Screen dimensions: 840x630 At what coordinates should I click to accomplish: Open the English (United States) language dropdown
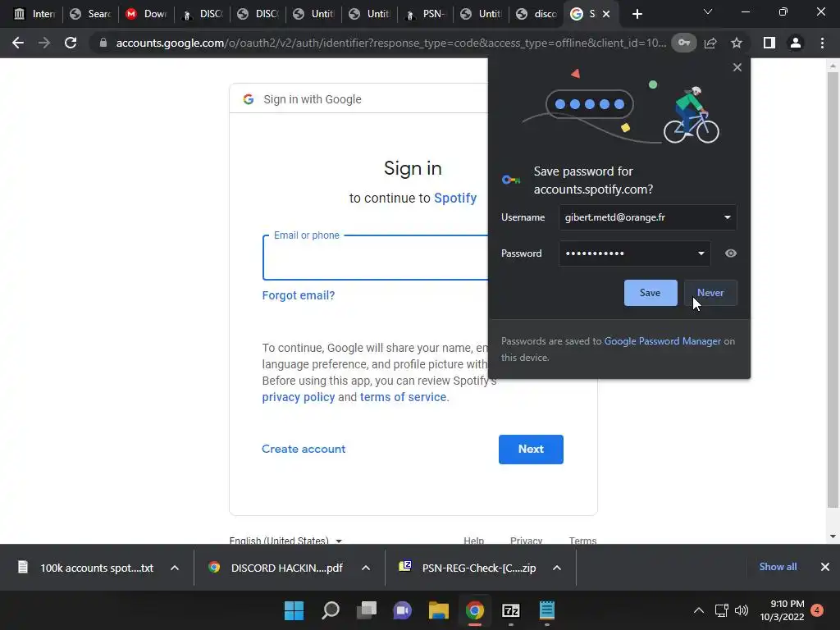285,540
